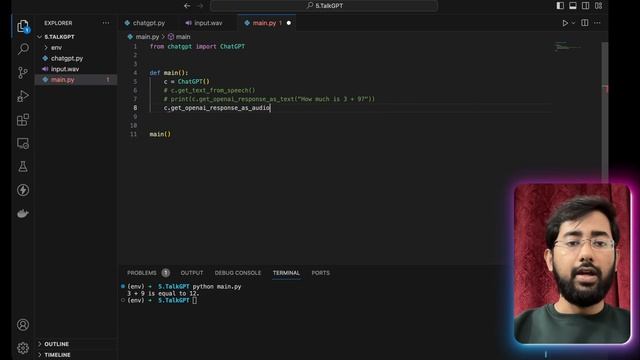
Task: Click the EXPLORER panel title
Action: click(58, 23)
